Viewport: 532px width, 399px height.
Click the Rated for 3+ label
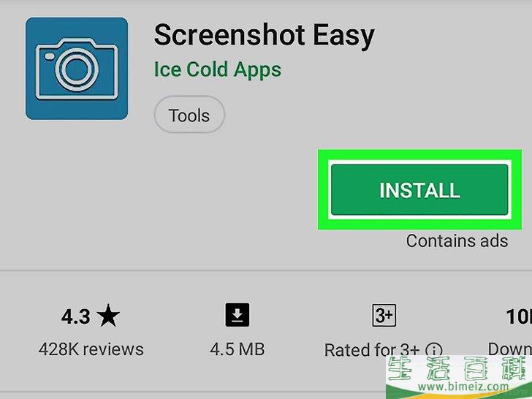pyautogui.click(x=371, y=350)
